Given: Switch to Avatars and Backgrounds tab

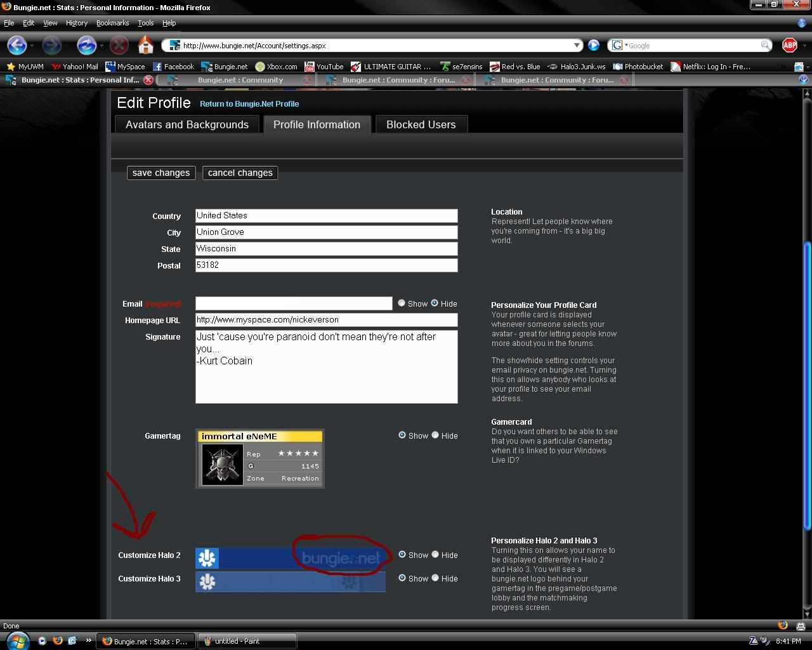Looking at the screenshot, I should 187,125.
